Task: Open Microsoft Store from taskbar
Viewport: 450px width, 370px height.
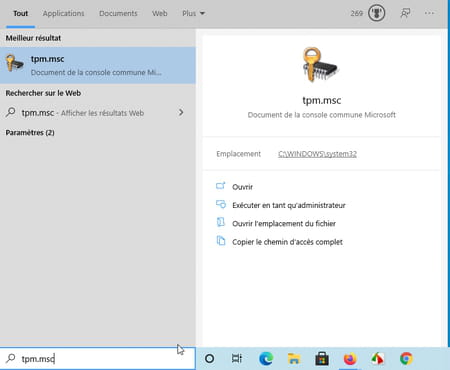Action: 322,359
